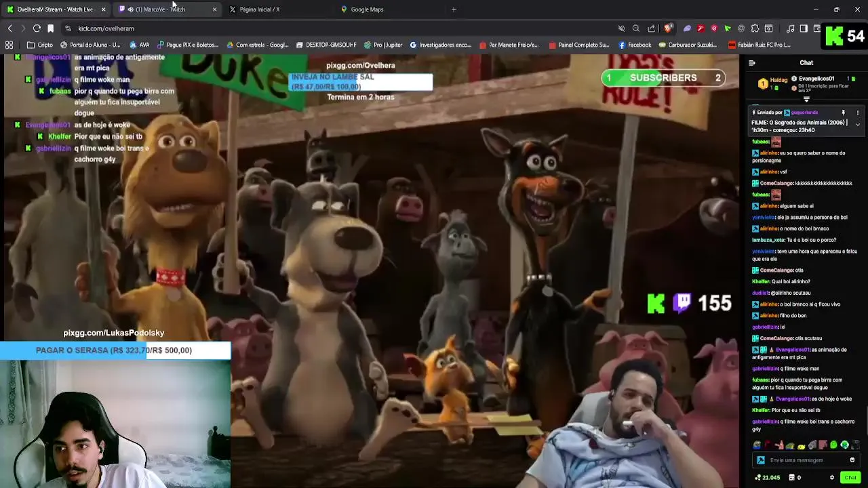Open the music note media control
Image resolution: width=868 pixels, height=488 pixels.
tap(790, 28)
